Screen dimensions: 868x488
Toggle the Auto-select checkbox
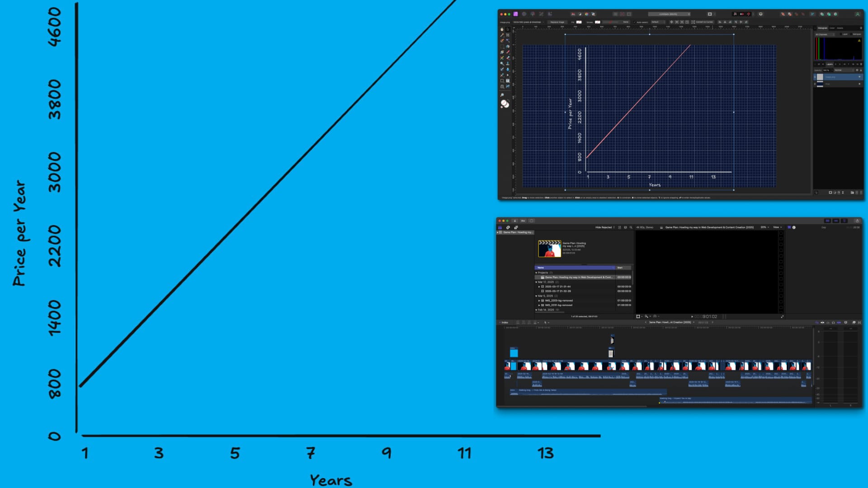(x=634, y=22)
